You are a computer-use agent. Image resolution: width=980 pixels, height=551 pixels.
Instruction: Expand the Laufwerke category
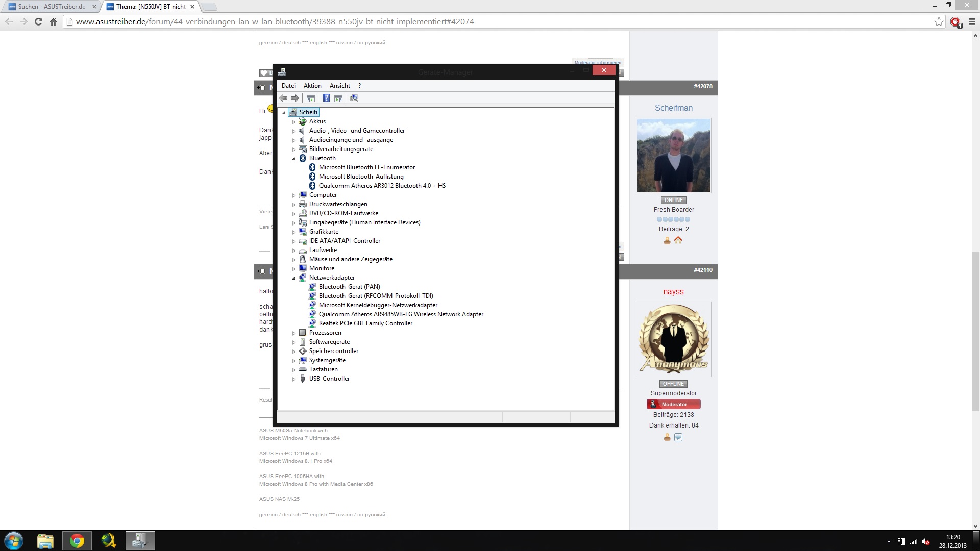click(294, 251)
